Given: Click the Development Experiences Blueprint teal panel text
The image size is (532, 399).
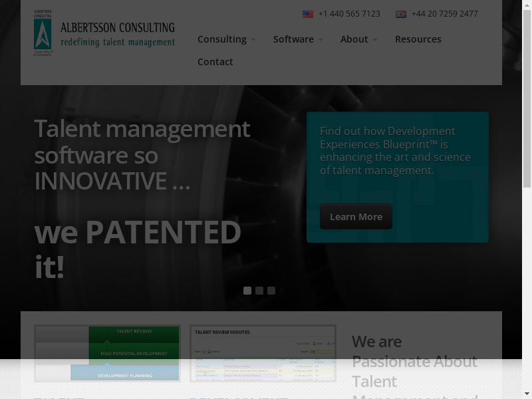Looking at the screenshot, I should click(x=395, y=150).
